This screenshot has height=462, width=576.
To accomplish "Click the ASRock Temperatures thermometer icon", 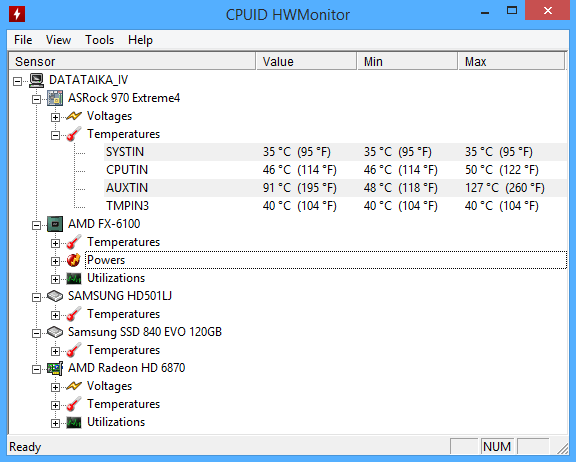I will [x=73, y=134].
